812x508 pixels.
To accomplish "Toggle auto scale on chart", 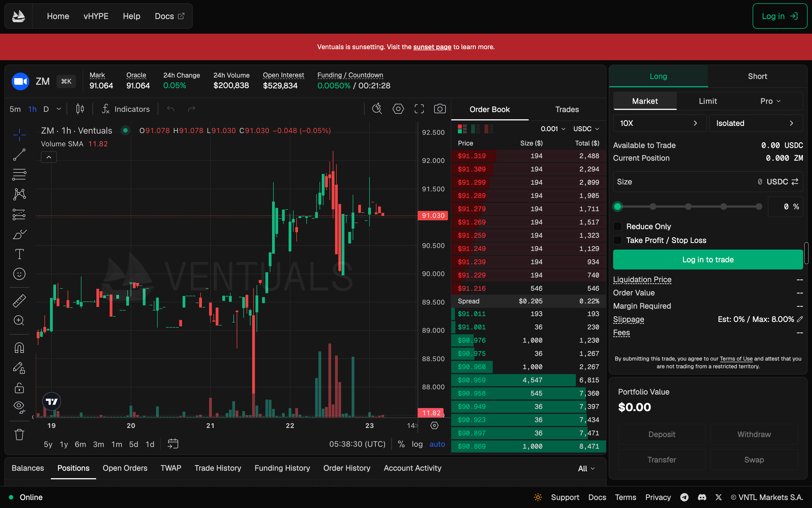I will coord(437,444).
